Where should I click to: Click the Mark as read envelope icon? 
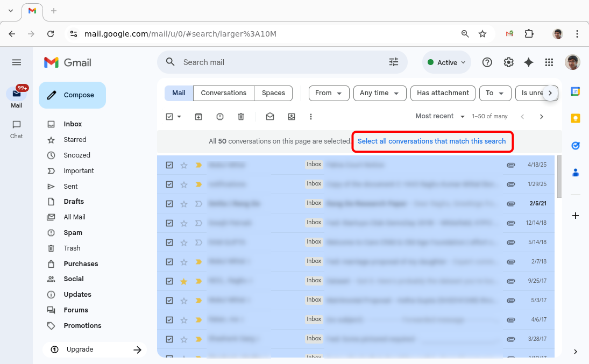pyautogui.click(x=270, y=117)
